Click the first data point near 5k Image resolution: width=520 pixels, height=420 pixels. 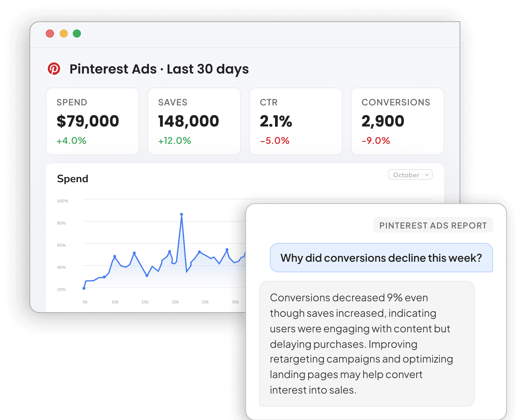pyautogui.click(x=84, y=288)
